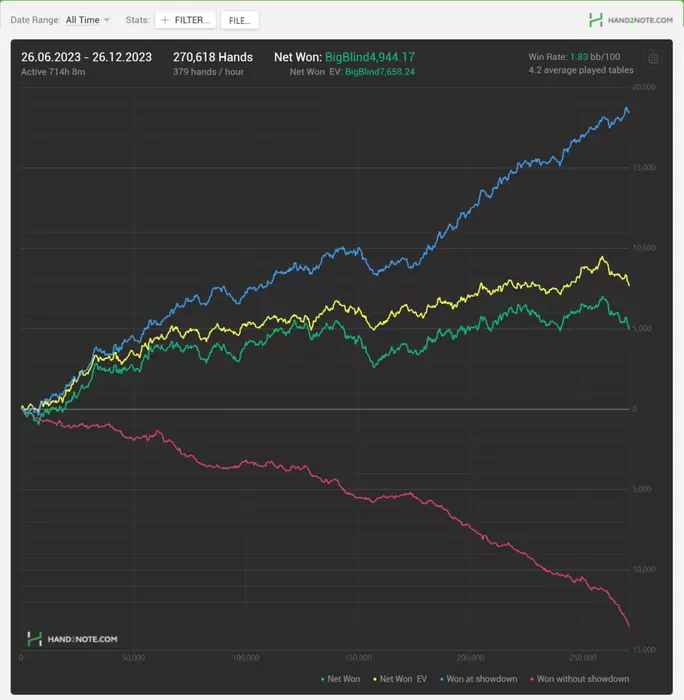Open the All Time date range dropdown
Image resolution: width=684 pixels, height=700 pixels.
[88, 20]
